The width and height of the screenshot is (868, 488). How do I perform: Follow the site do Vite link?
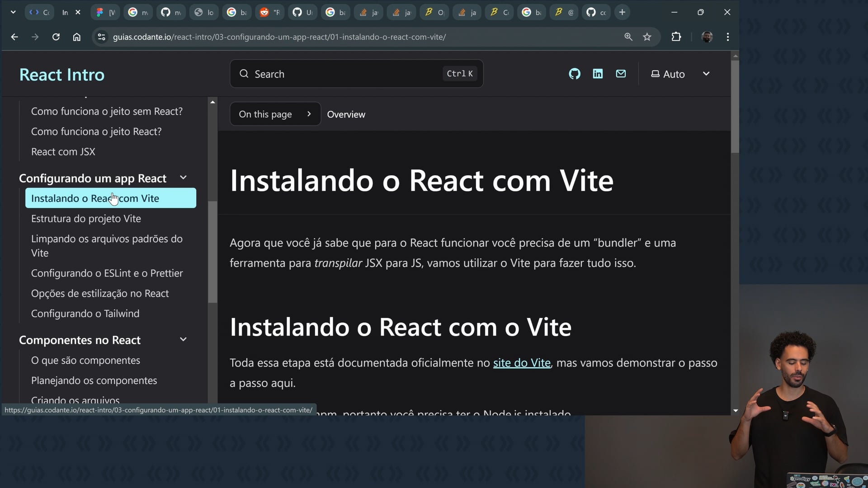coord(521,363)
